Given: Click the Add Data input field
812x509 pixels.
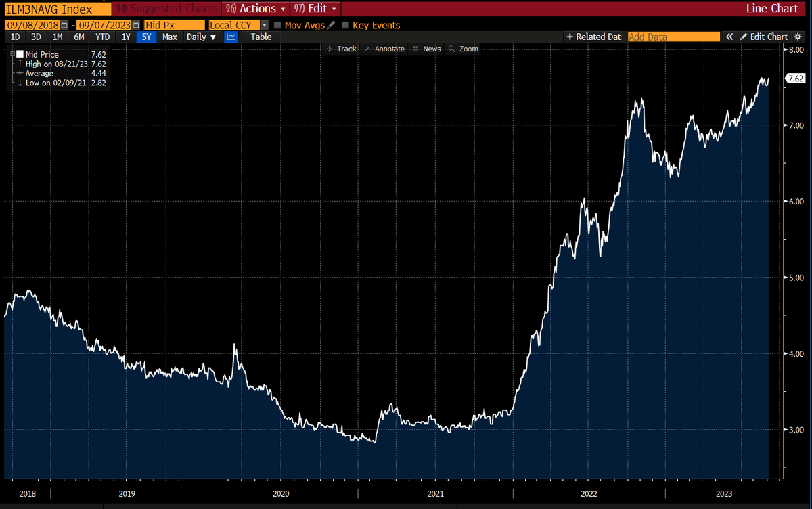Looking at the screenshot, I should coord(673,37).
